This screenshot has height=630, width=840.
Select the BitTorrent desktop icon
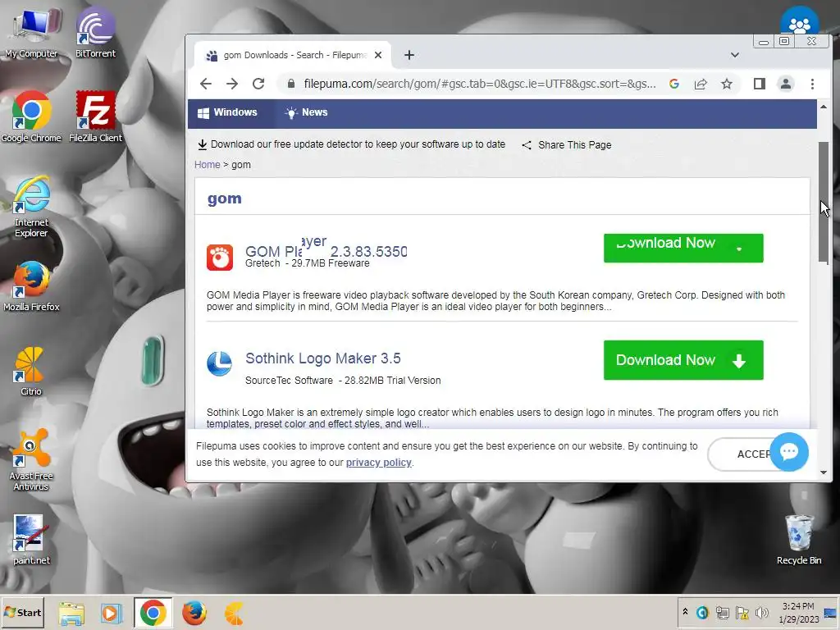[95, 33]
